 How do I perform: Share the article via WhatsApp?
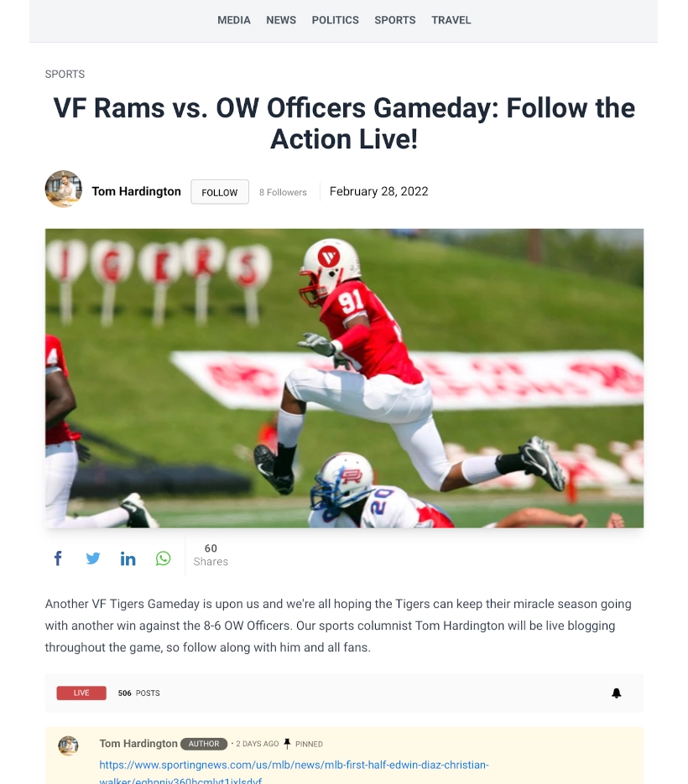click(163, 558)
